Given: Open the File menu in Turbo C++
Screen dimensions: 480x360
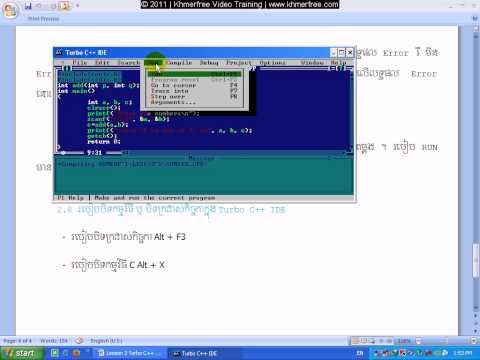Looking at the screenshot, I should 79,63.
